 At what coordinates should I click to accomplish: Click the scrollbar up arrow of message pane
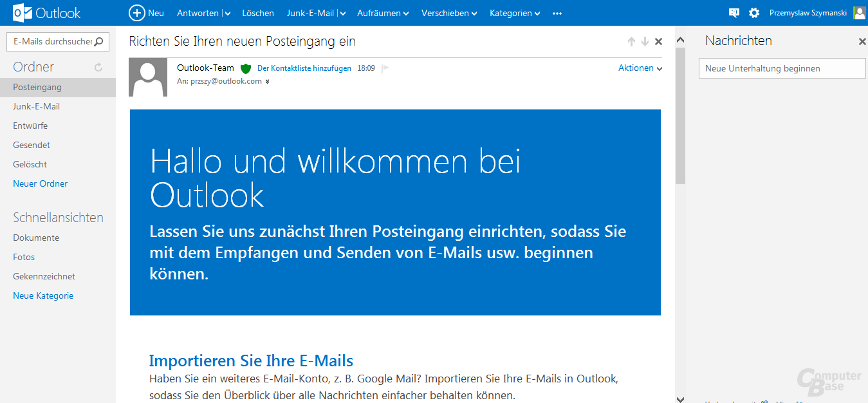[x=680, y=41]
